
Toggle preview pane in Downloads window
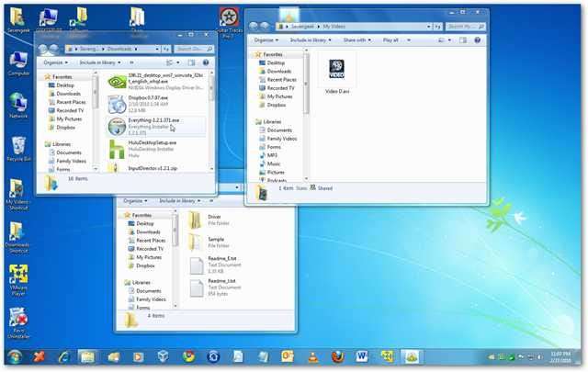[192, 62]
